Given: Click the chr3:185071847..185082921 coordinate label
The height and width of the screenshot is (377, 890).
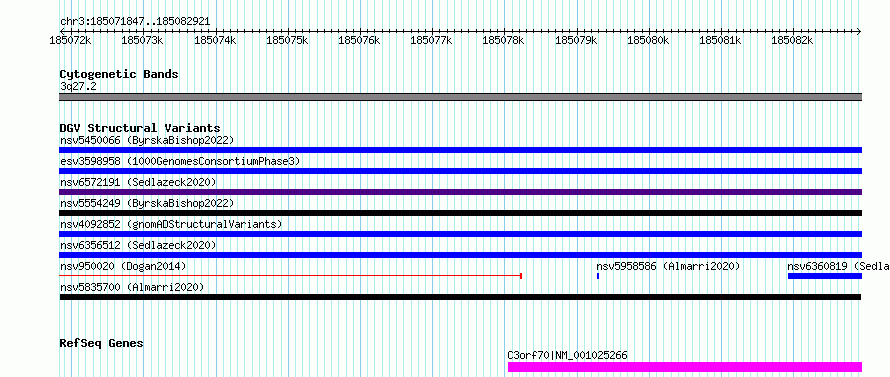Looking at the screenshot, I should click(x=135, y=21).
